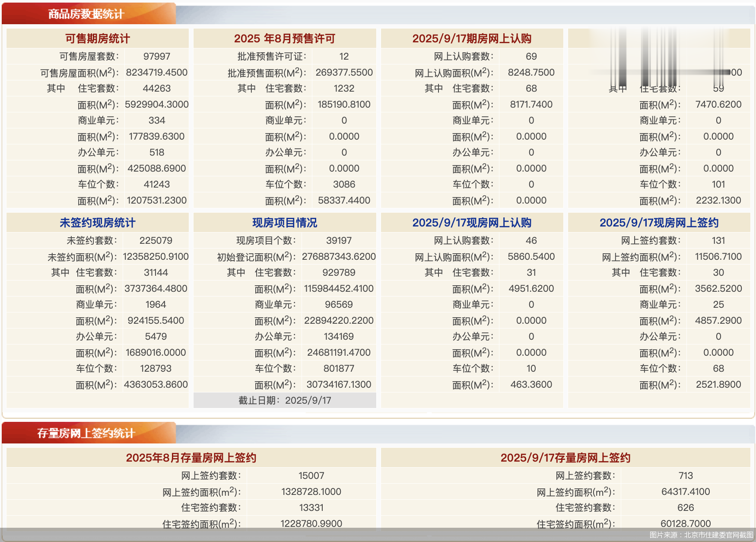Click the area value 1207531.2300

click(x=157, y=200)
